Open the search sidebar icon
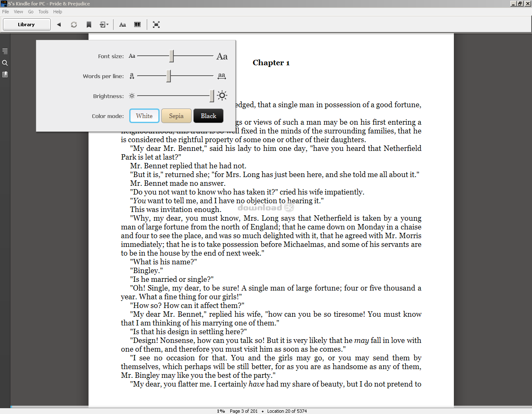The image size is (532, 414). click(5, 63)
